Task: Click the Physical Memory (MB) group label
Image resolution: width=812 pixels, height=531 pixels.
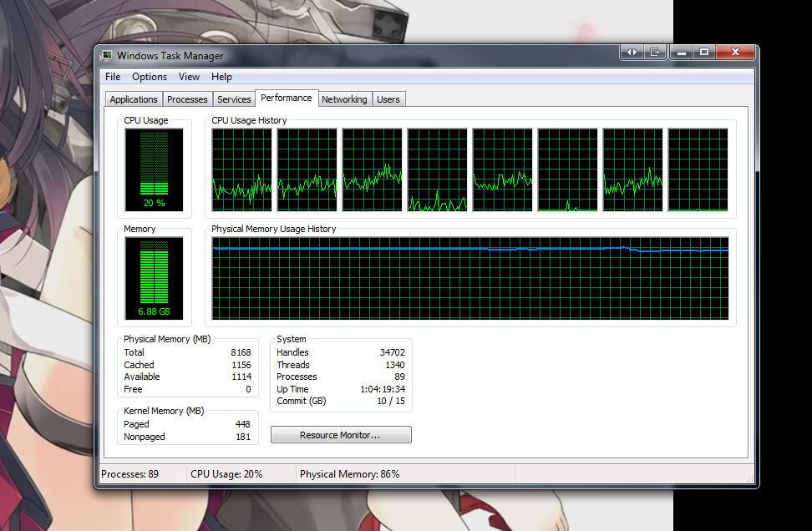Action: pos(167,339)
